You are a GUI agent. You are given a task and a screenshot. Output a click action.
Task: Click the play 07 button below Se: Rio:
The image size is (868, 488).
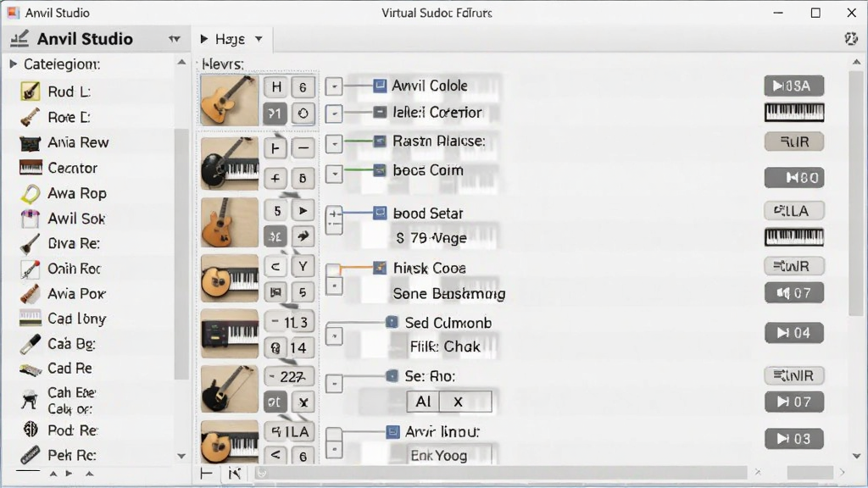(793, 402)
